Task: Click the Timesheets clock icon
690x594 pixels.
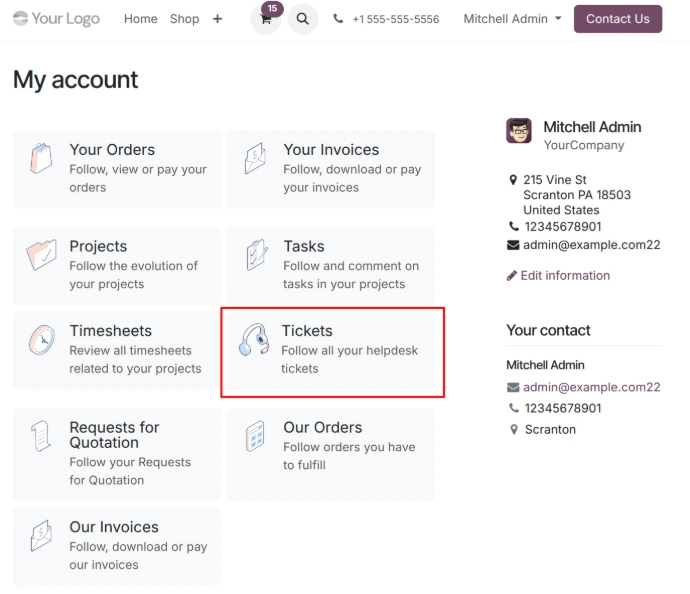Action: click(42, 340)
